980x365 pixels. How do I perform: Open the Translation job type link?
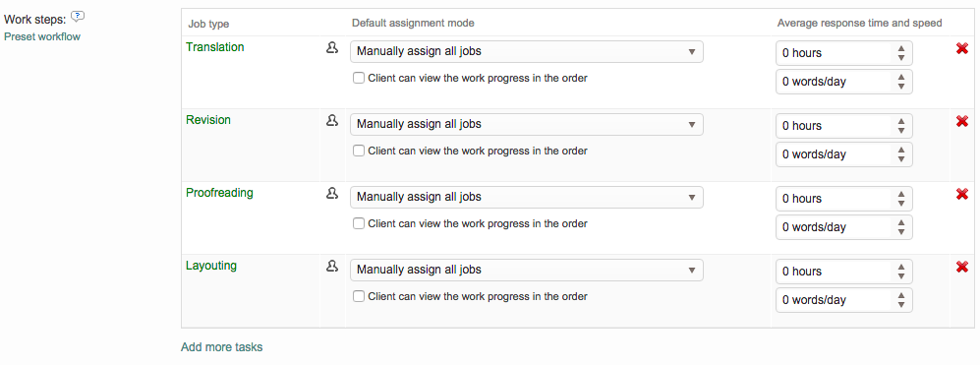[215, 47]
